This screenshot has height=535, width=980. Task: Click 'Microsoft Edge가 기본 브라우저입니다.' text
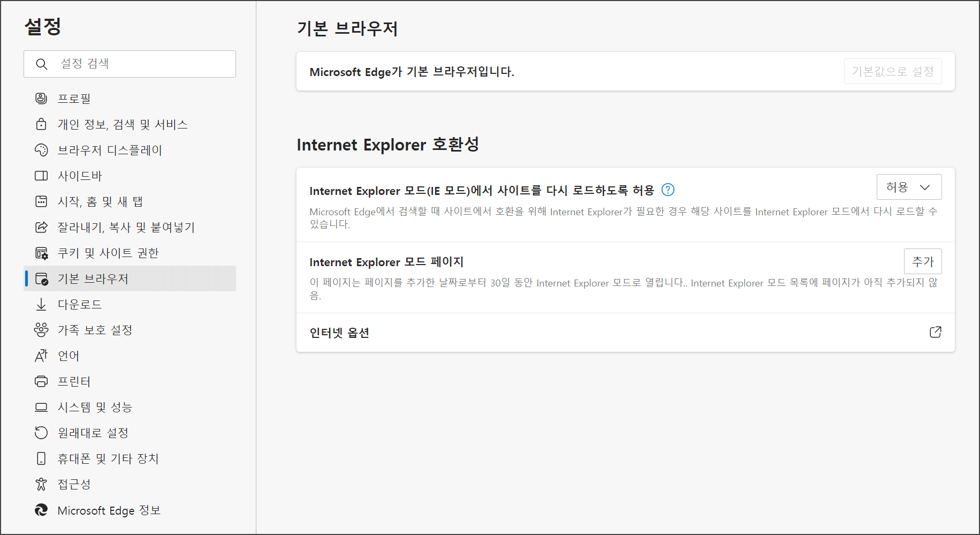coord(412,72)
